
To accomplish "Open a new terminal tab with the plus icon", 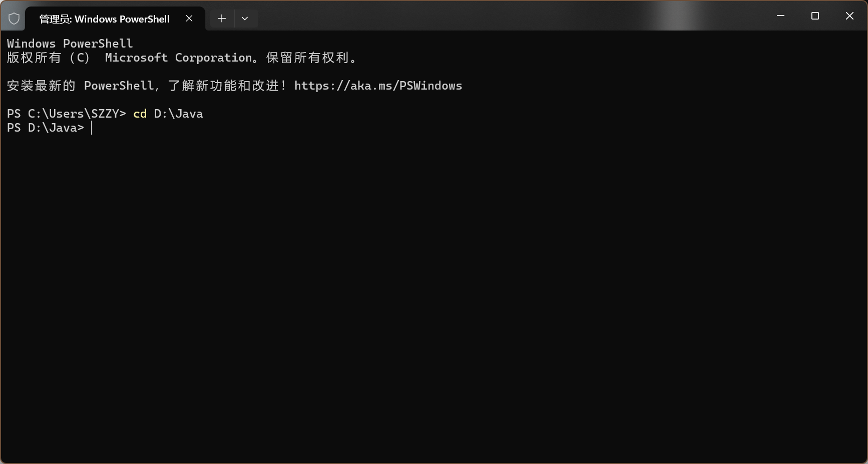I will 221,18.
